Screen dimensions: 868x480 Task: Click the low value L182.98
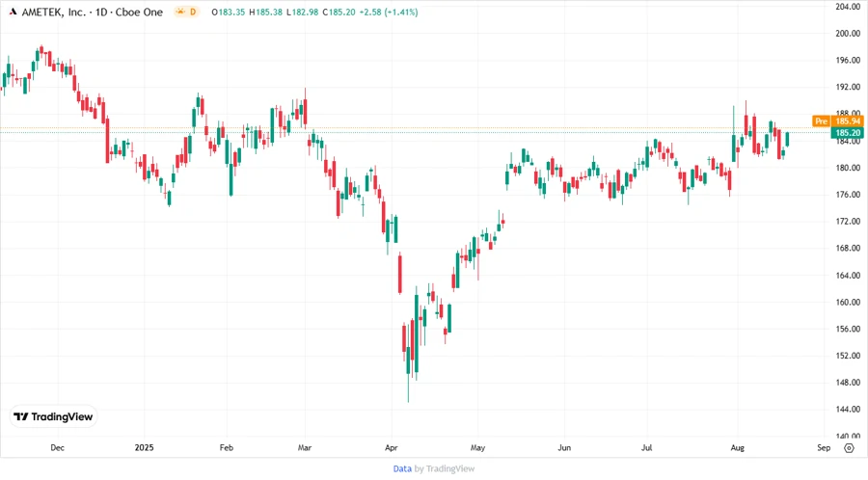302,12
